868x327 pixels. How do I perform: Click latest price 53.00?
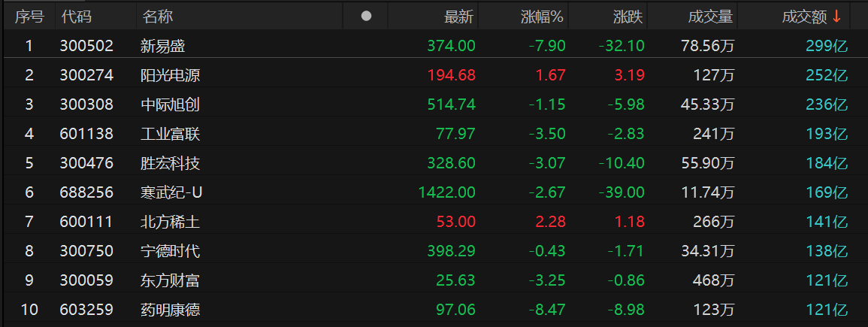click(x=455, y=222)
